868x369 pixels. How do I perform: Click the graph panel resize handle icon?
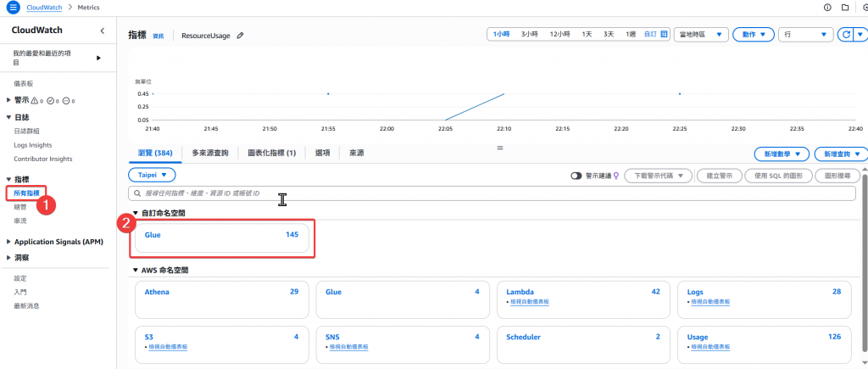click(x=500, y=148)
